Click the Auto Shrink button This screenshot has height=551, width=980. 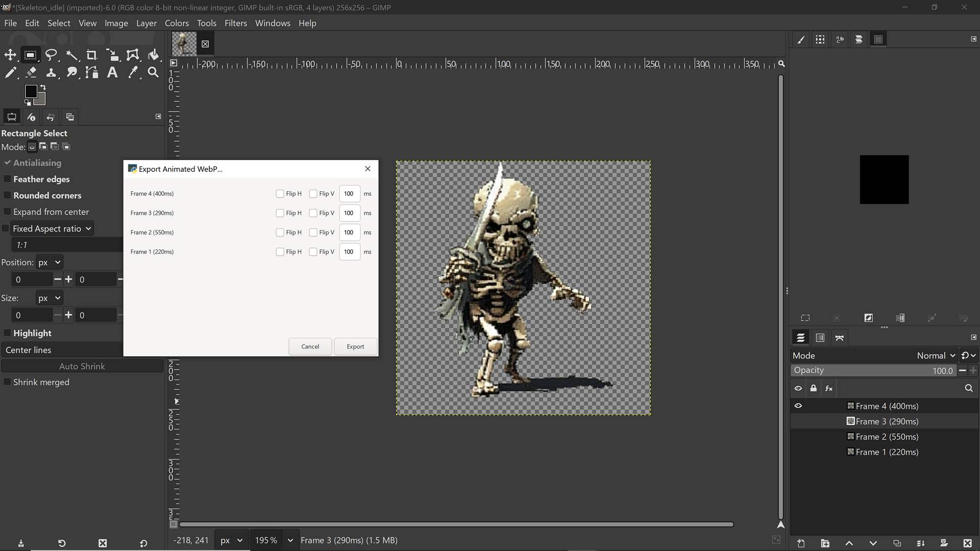pyautogui.click(x=82, y=366)
